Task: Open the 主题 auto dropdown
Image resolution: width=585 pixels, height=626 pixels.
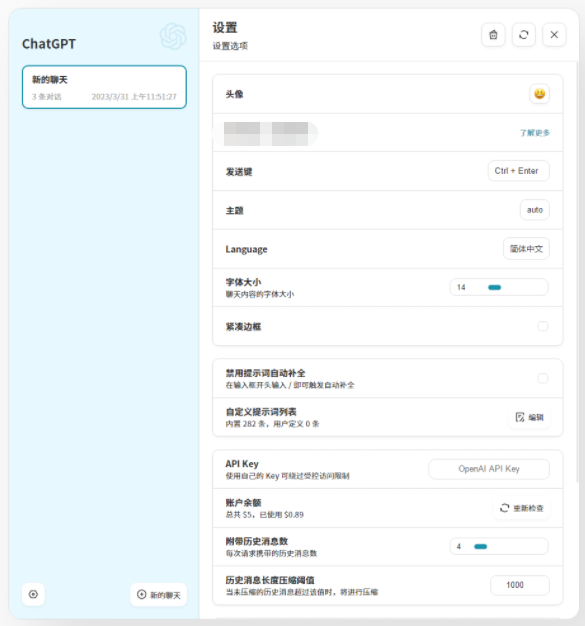Action: (535, 210)
